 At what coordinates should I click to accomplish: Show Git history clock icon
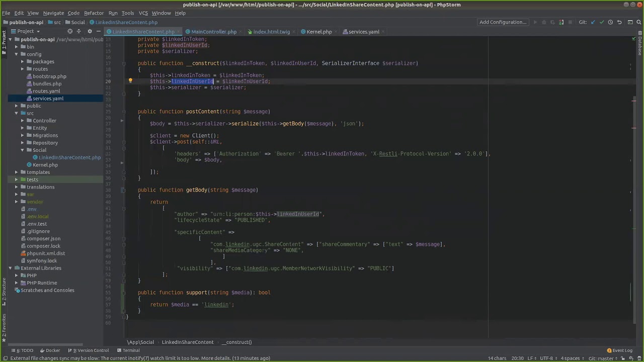point(610,22)
